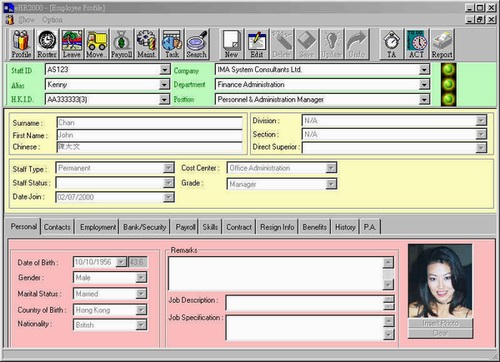Click the Job Specification scrollbar up arrow
The height and width of the screenshot is (362, 500).
coord(388,321)
